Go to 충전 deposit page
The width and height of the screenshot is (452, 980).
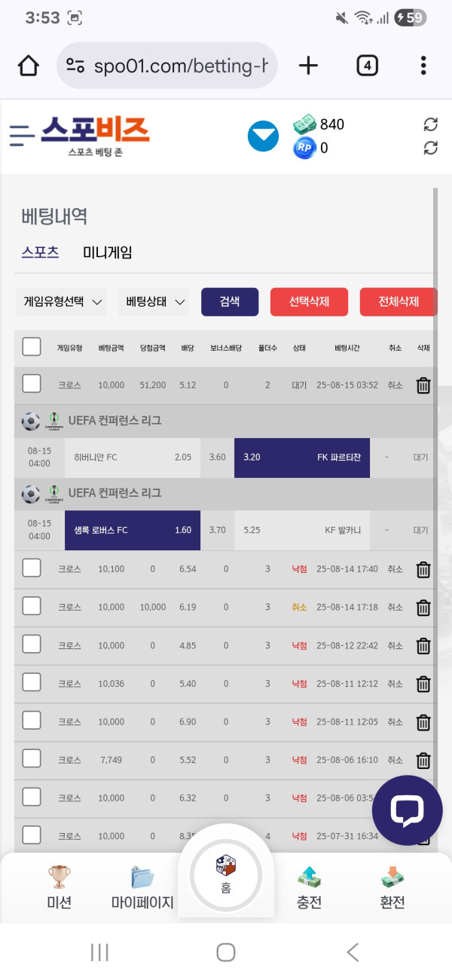(x=309, y=888)
